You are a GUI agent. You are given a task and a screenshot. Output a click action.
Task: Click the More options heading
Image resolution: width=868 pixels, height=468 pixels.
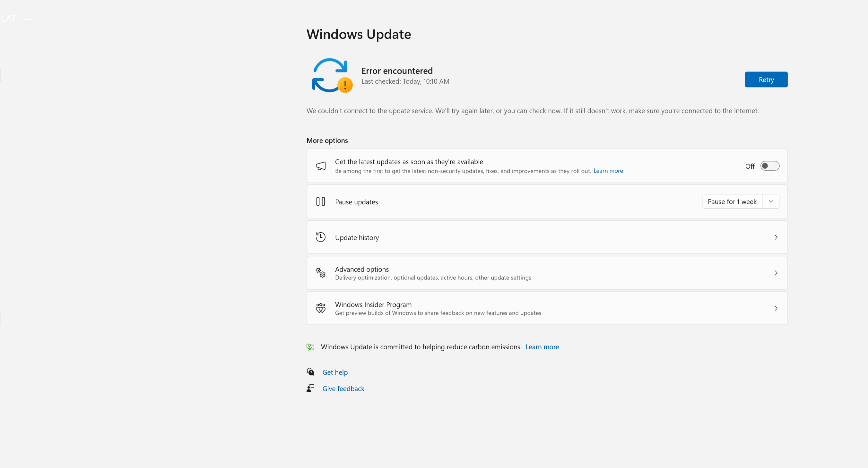[327, 140]
